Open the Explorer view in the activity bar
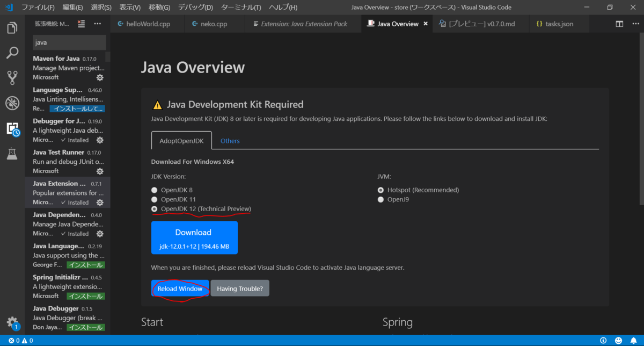The height and width of the screenshot is (346, 644). pyautogui.click(x=12, y=27)
